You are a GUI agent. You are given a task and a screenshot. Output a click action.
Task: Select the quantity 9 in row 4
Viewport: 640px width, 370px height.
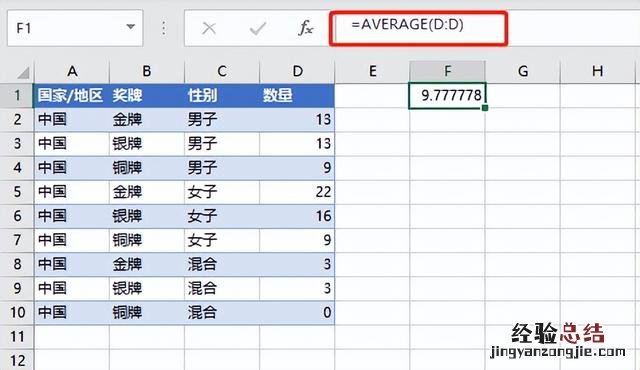(297, 168)
